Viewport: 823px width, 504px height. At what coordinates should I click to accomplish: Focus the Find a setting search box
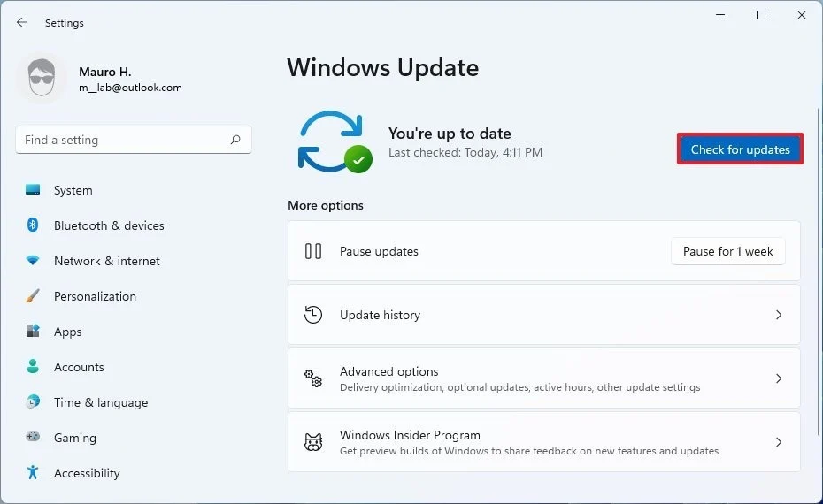click(134, 140)
